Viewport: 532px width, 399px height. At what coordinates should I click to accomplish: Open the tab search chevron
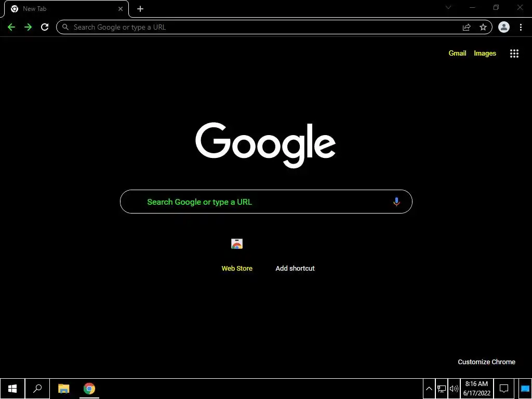click(x=448, y=7)
